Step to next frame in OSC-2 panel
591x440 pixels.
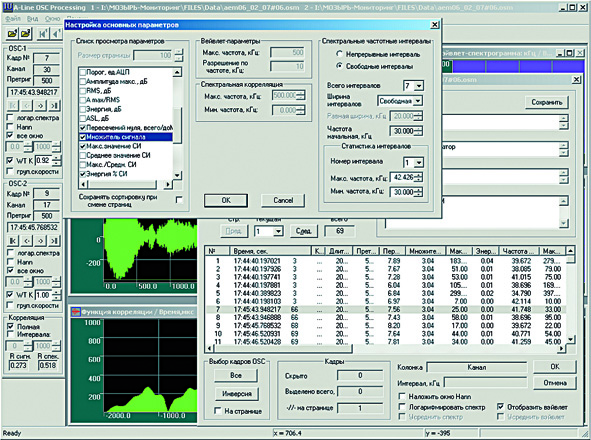(x=40, y=241)
